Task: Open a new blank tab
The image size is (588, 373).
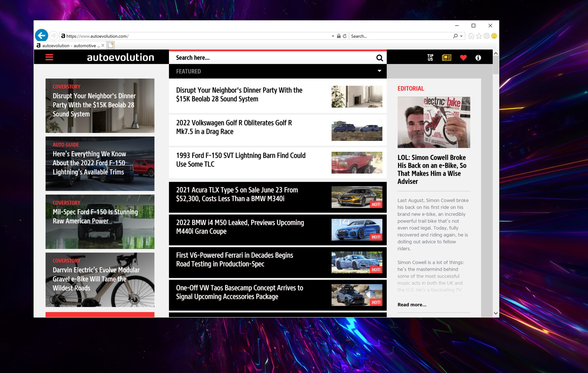Action: [x=111, y=45]
